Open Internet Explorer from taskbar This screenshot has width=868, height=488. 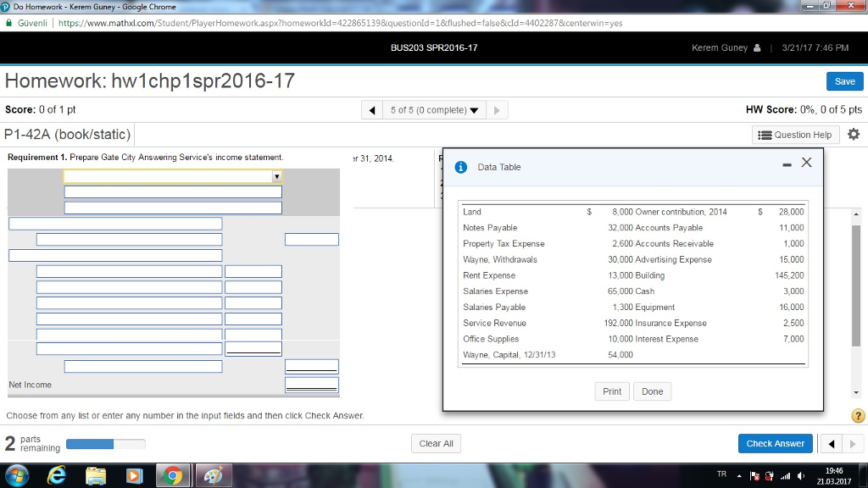coord(57,476)
